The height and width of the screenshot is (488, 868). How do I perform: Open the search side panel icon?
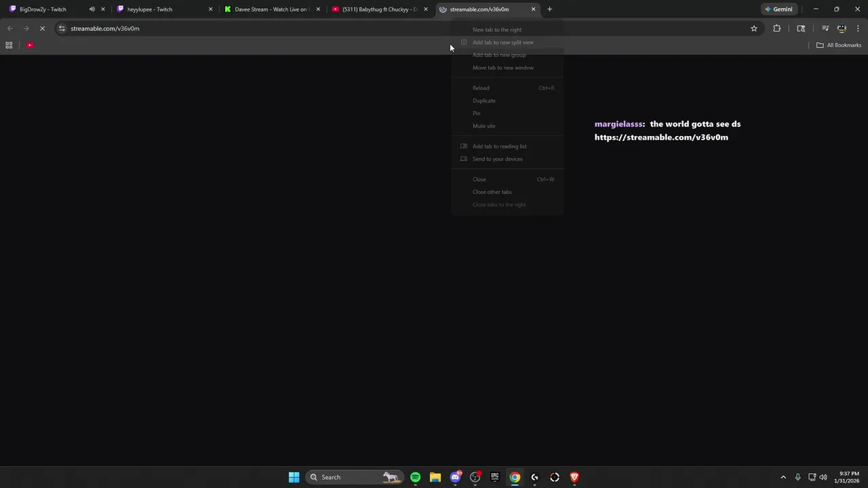coord(801,28)
